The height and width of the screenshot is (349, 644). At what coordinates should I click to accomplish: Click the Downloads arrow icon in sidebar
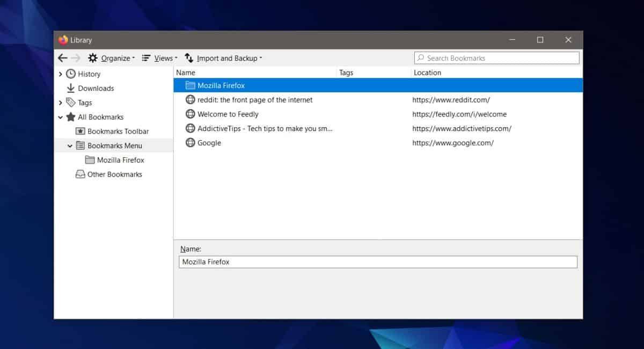coord(71,89)
